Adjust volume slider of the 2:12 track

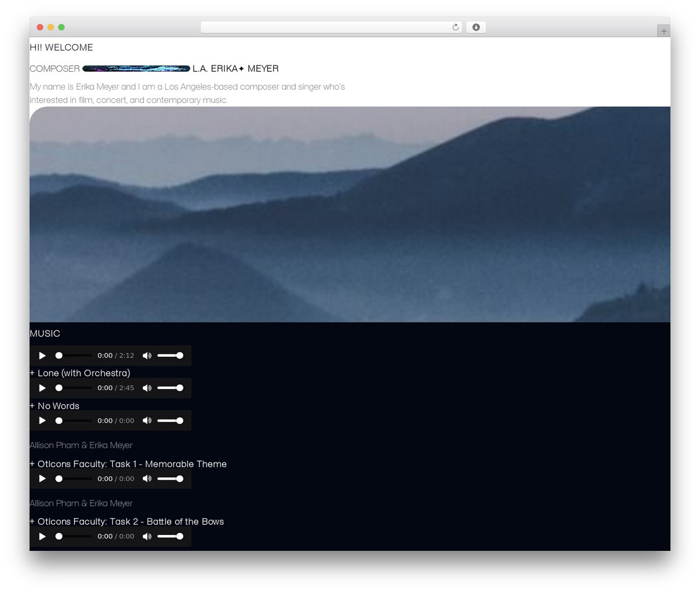(170, 356)
